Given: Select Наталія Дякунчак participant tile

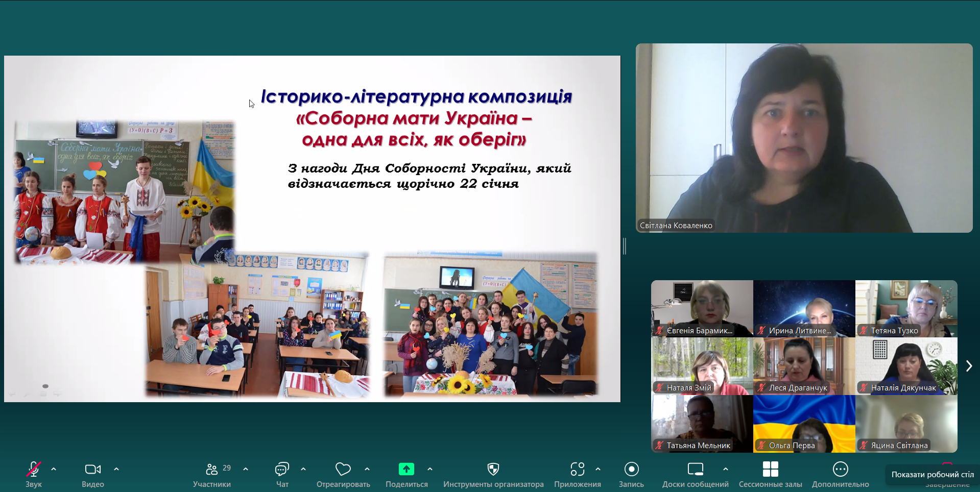Looking at the screenshot, I should tap(906, 366).
